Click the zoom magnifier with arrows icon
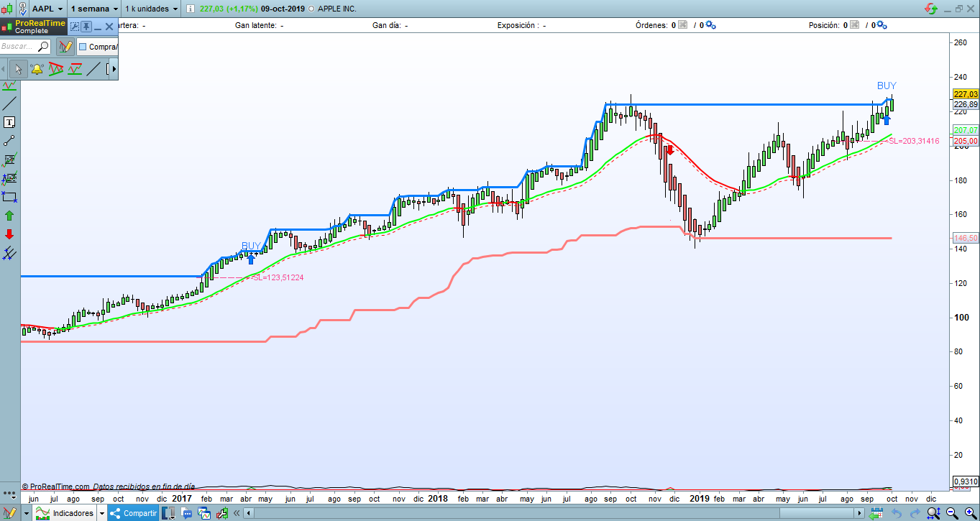980x521 pixels. pos(933,513)
